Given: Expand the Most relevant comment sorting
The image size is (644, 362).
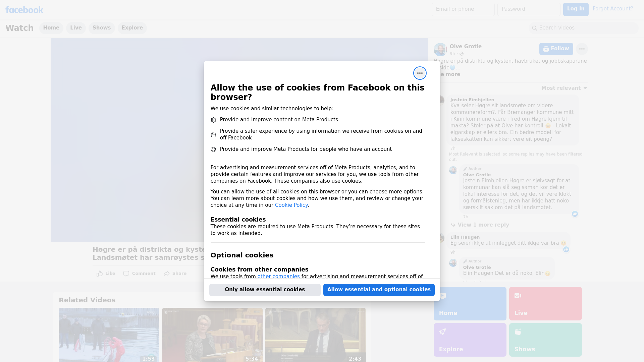Looking at the screenshot, I should (x=564, y=88).
